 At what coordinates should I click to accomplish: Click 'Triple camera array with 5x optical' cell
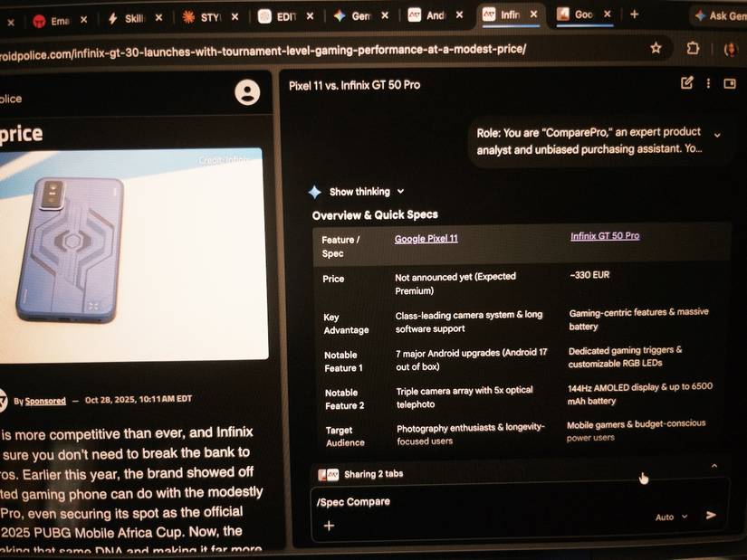464,397
